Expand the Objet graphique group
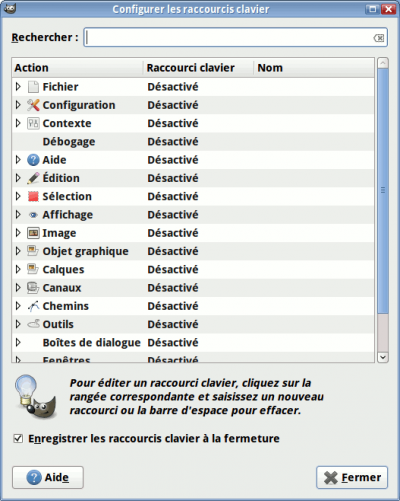Image resolution: width=400 pixels, height=501 pixels. click(x=18, y=251)
